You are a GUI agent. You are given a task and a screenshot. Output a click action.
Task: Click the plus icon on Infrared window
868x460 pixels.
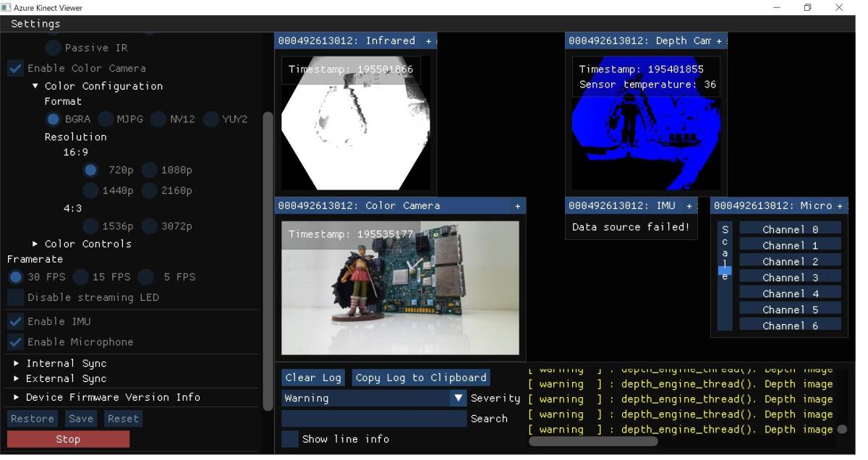[428, 41]
